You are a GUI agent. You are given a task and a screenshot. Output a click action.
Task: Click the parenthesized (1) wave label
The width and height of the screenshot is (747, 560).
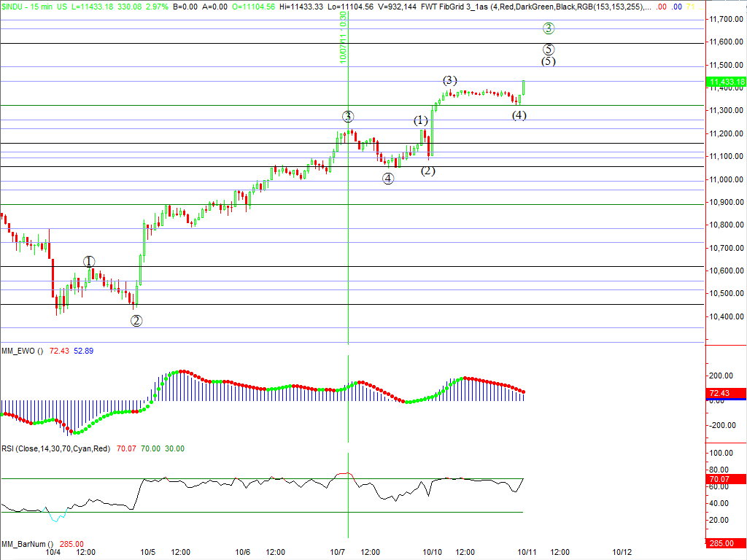point(421,120)
